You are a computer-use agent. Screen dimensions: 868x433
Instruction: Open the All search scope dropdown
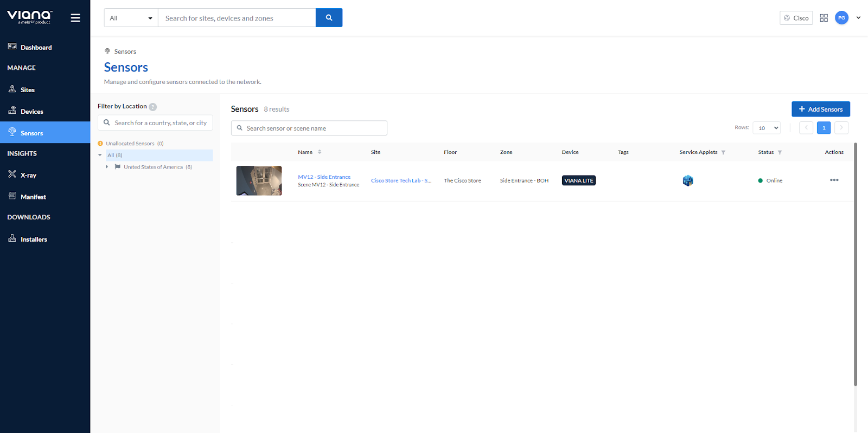[x=131, y=18]
